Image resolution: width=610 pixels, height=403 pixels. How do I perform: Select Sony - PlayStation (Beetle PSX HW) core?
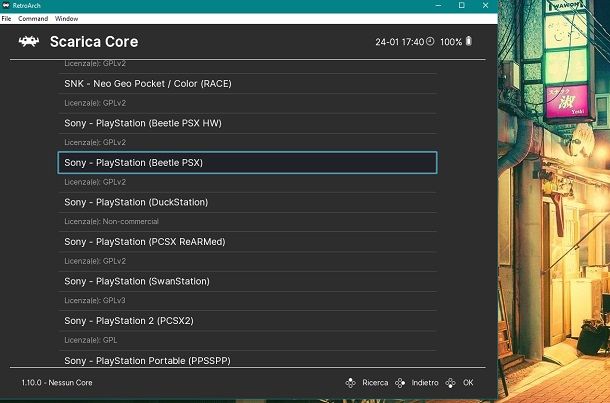tap(247, 123)
